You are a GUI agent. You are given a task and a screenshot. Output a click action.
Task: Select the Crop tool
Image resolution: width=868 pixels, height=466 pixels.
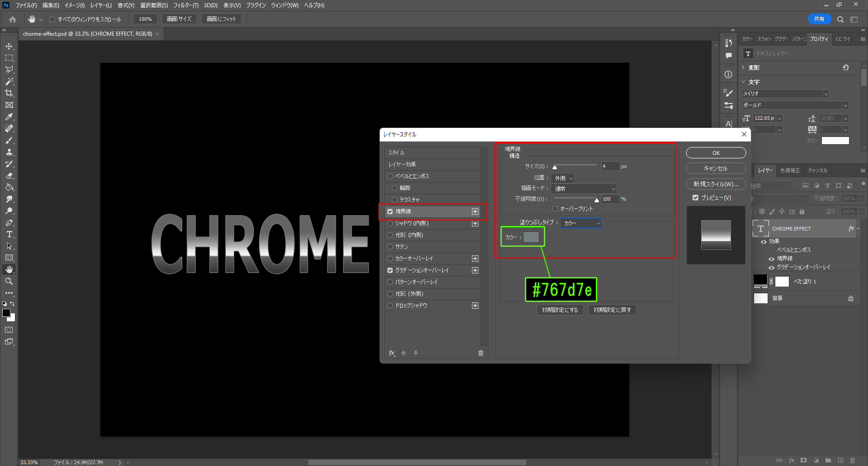pyautogui.click(x=9, y=93)
